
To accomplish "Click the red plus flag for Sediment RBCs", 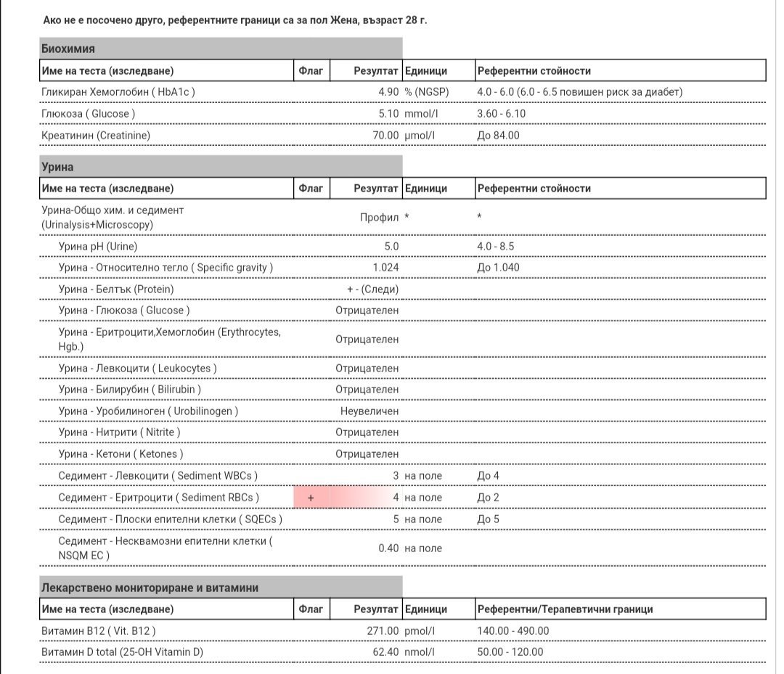I will pos(311,498).
